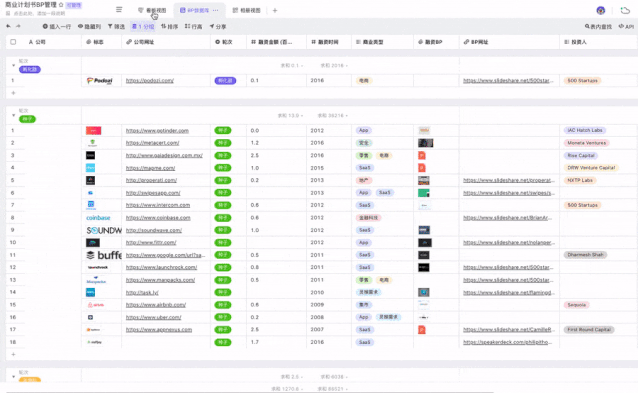Screen dimensions: 638x393
Task: Open the www.airbnb.com link
Action: [x=156, y=305]
